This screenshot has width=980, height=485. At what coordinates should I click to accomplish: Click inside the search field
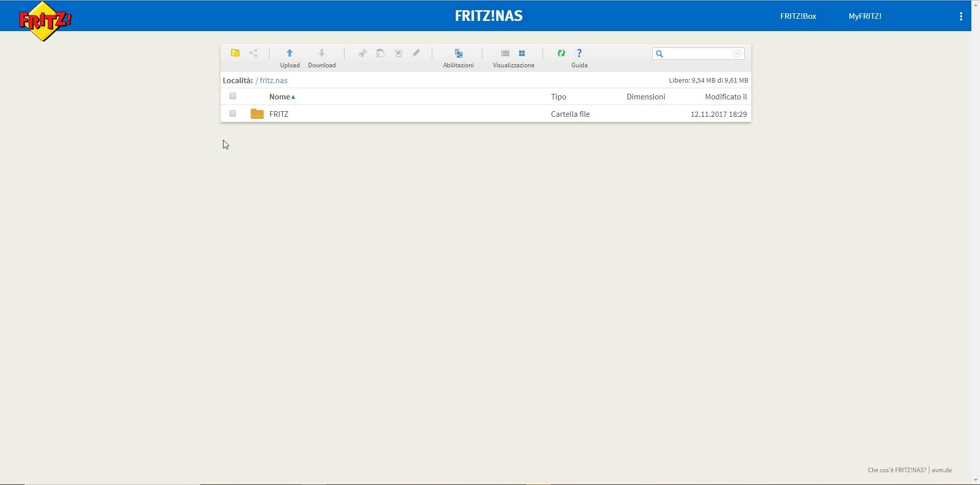698,54
